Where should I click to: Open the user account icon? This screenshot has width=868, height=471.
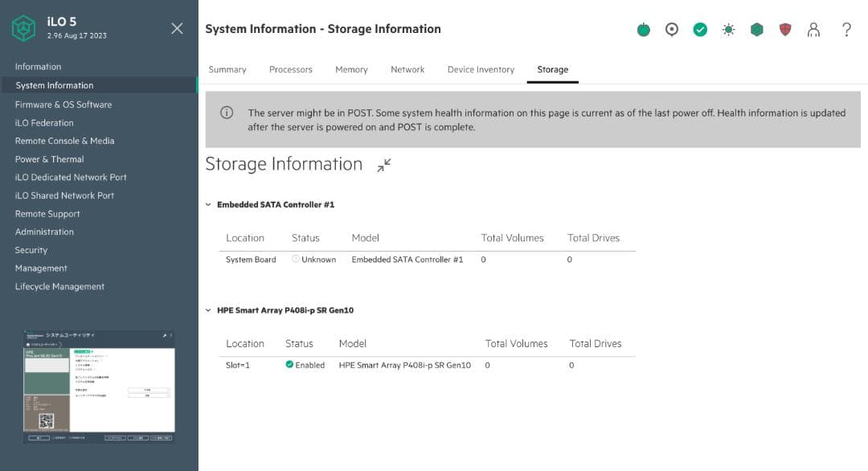[814, 29]
